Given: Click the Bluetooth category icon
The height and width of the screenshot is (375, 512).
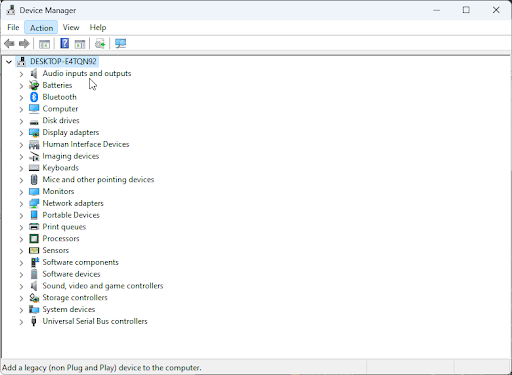Looking at the screenshot, I should pyautogui.click(x=34, y=97).
